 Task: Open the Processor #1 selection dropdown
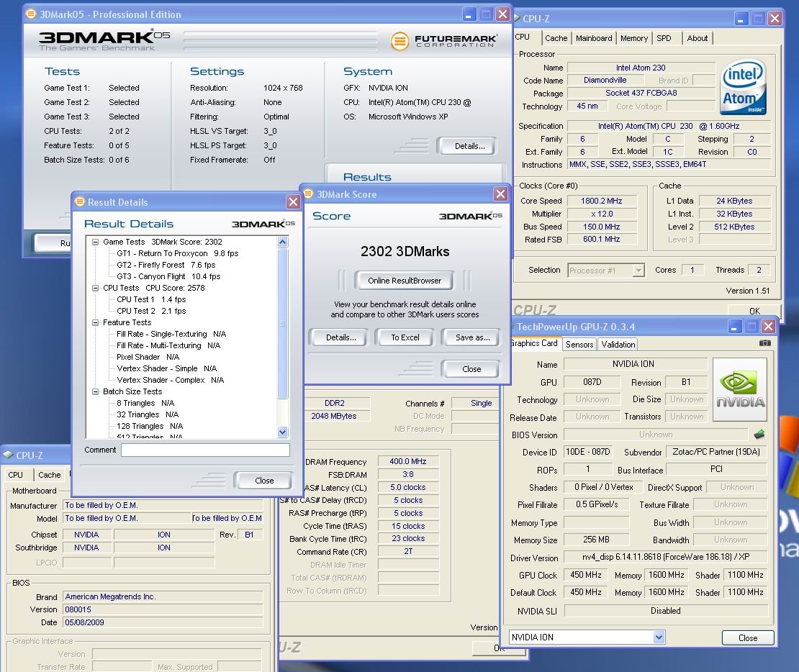pos(638,270)
